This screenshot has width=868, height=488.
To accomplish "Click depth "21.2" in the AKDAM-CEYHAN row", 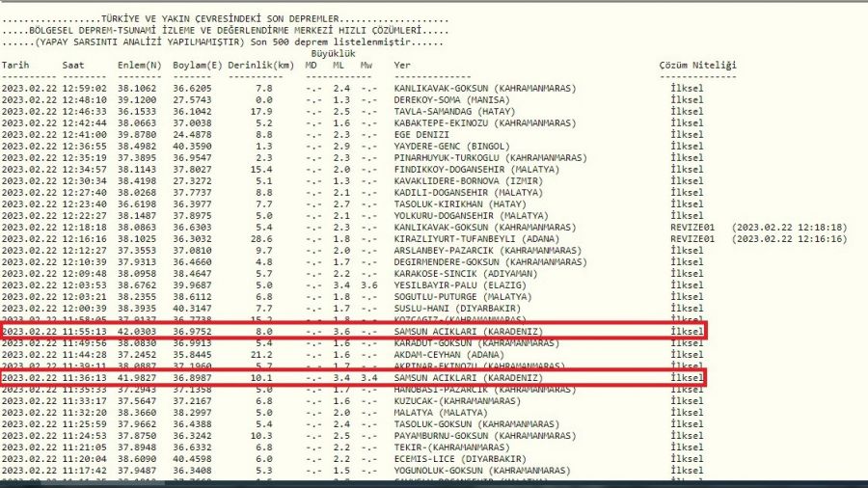I will [261, 355].
